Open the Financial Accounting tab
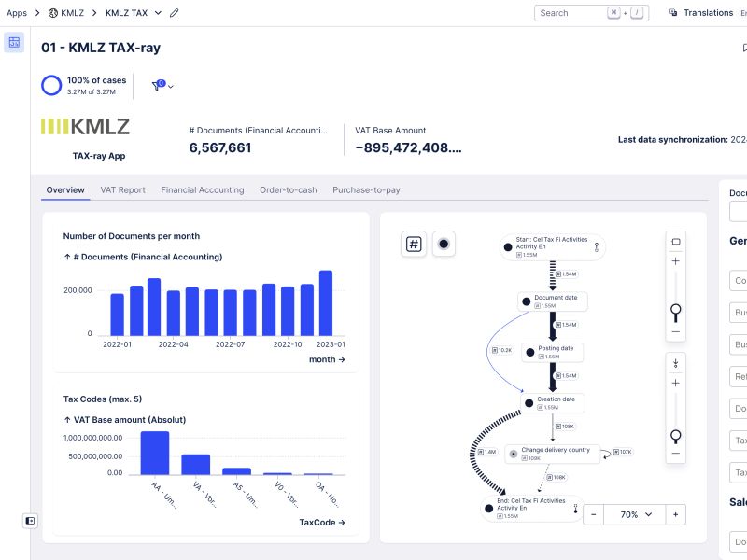747x560 pixels. (203, 189)
